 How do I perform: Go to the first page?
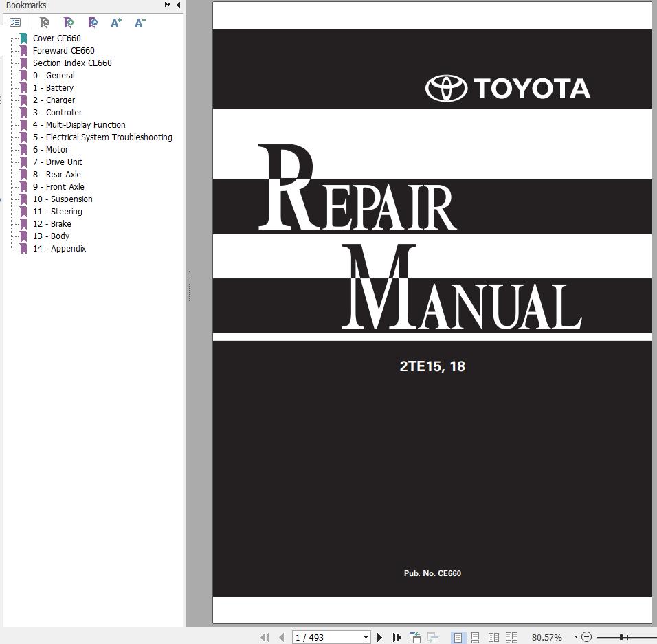pyautogui.click(x=265, y=637)
